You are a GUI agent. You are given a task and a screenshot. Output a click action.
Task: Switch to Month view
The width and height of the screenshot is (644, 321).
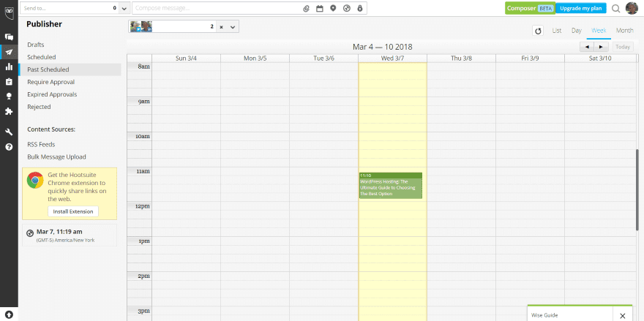624,31
